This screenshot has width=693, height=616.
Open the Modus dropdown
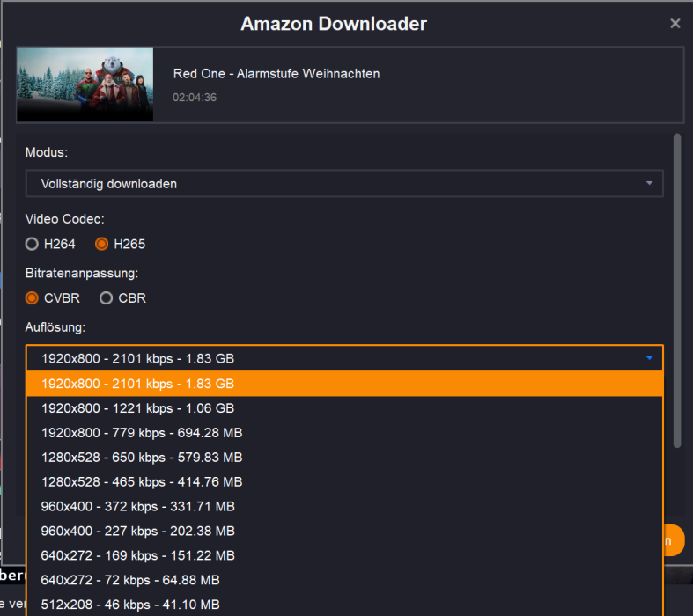(344, 184)
